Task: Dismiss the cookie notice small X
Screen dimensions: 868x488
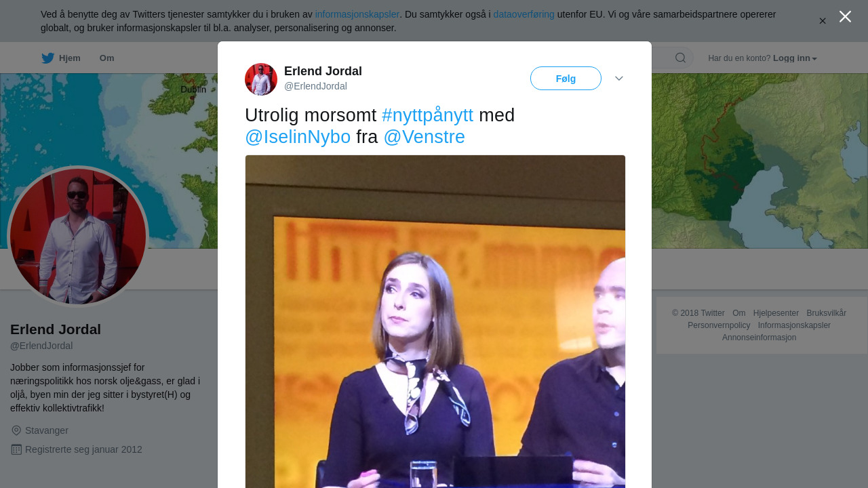Action: point(823,21)
